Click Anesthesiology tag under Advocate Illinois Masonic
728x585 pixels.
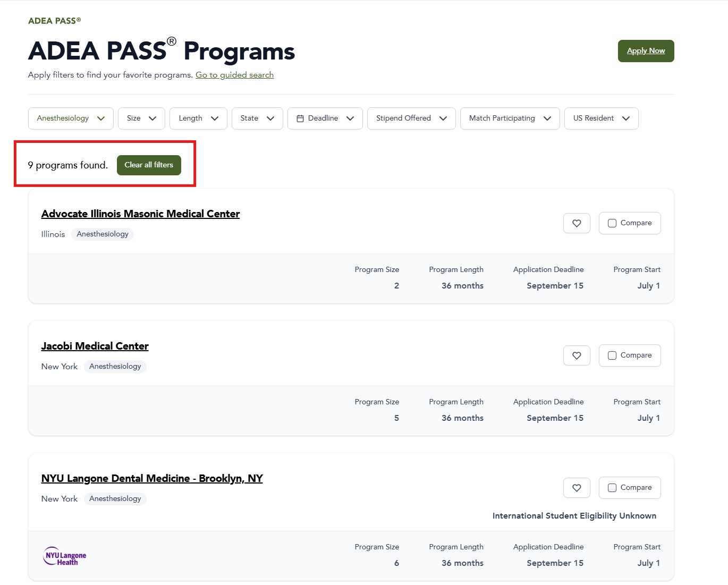[x=103, y=234]
